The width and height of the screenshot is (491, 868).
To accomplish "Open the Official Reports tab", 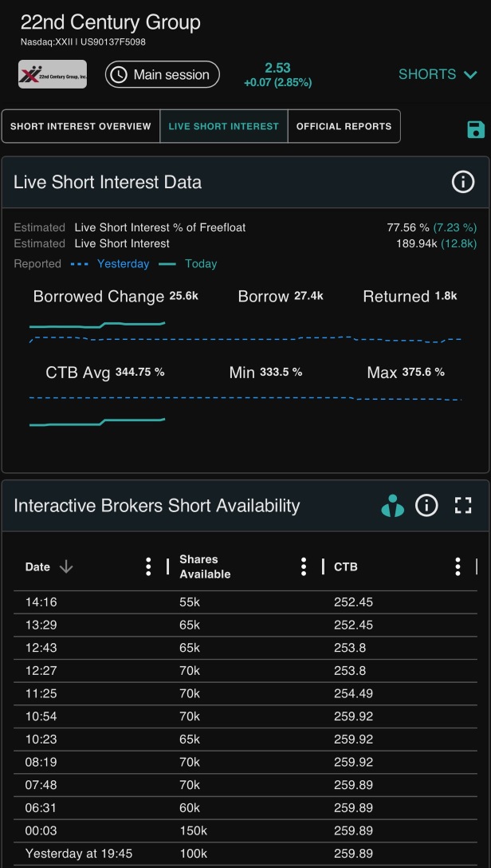I will click(344, 126).
